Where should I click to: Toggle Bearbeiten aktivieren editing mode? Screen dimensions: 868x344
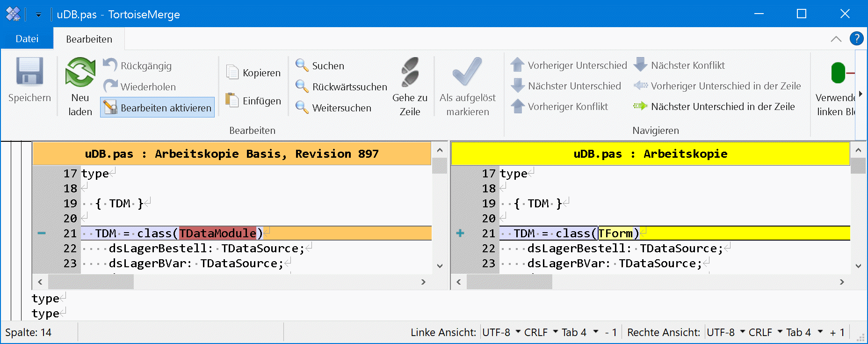[158, 108]
